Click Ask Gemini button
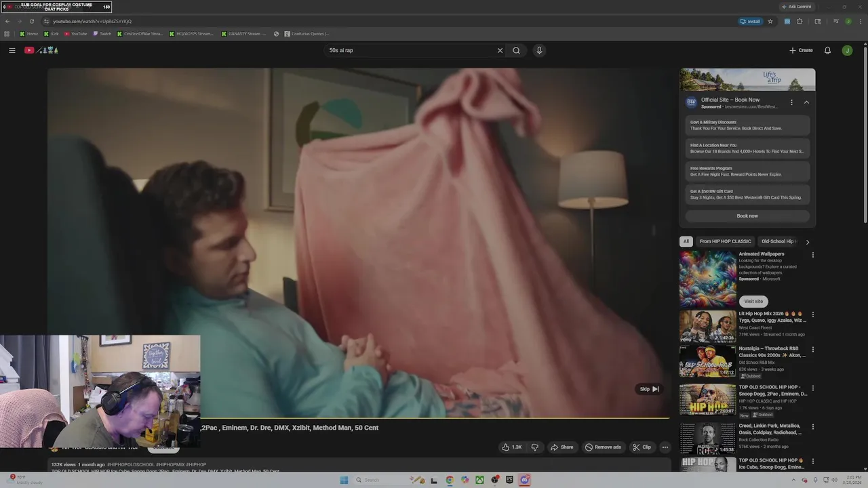The width and height of the screenshot is (868, 488). 796,7
